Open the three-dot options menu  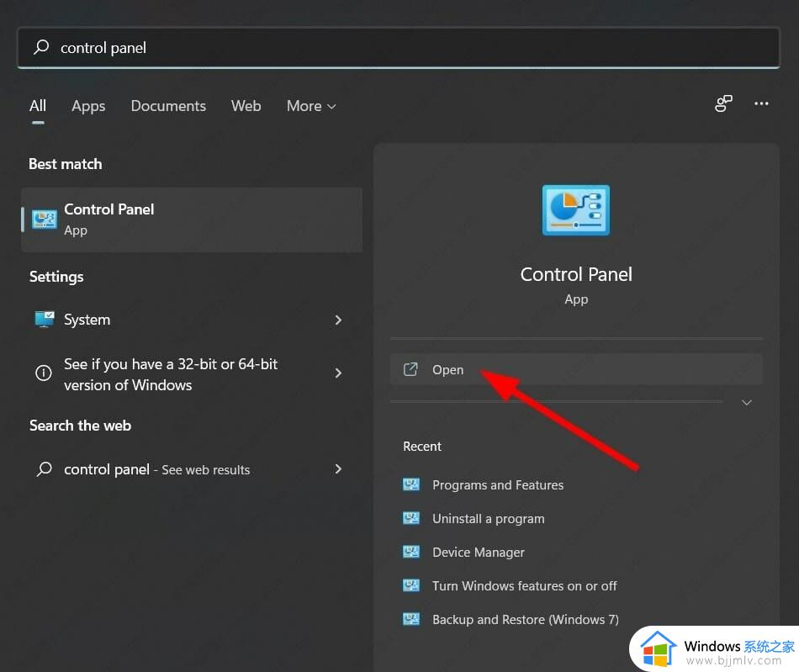(x=761, y=103)
